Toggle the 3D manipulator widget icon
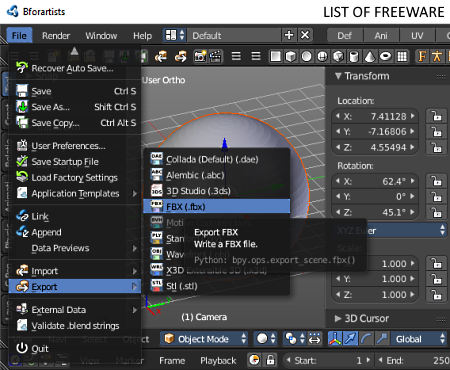Viewport: 450px width, 370px height. click(x=335, y=339)
